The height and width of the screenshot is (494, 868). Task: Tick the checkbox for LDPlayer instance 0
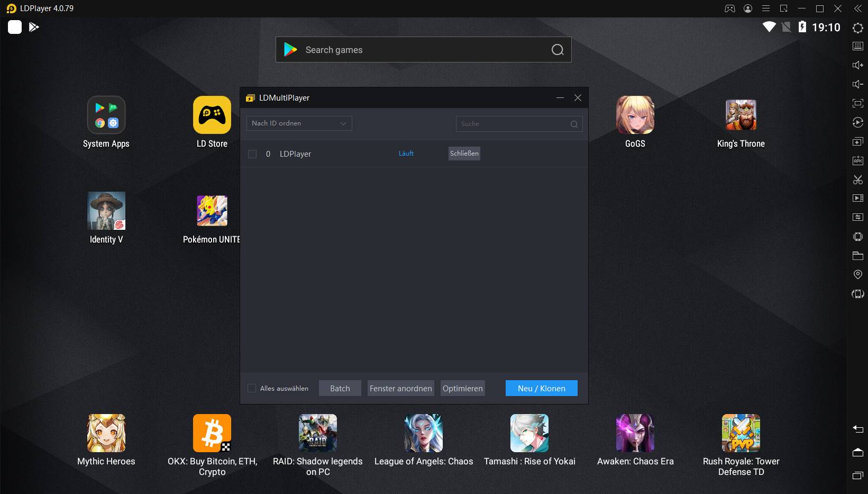pyautogui.click(x=252, y=154)
